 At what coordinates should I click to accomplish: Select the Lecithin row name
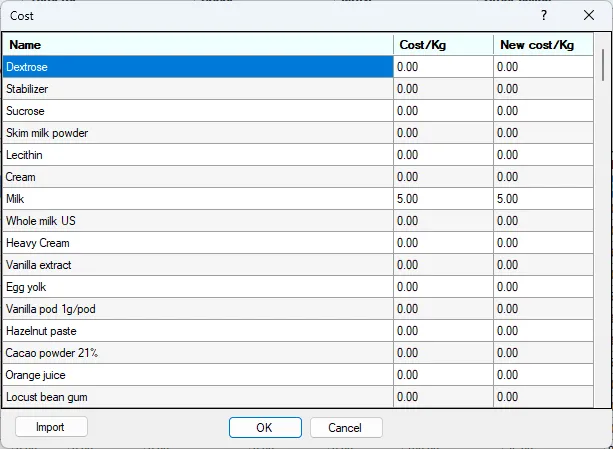(x=198, y=155)
